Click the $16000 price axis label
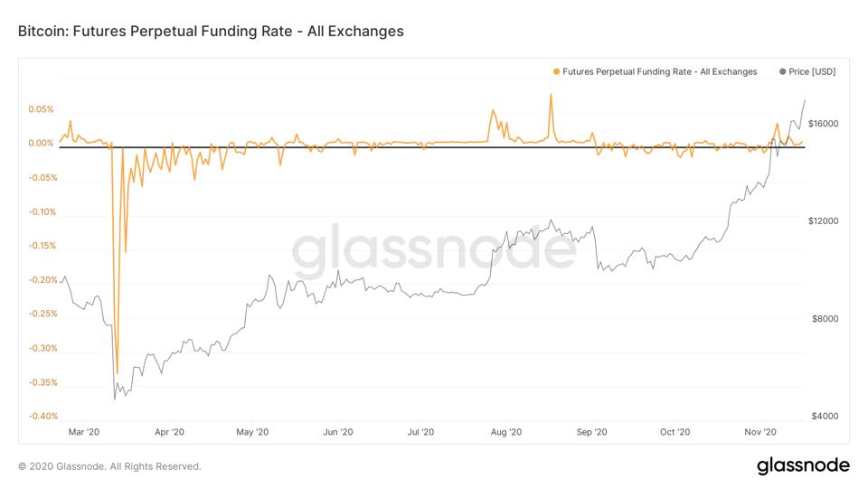 823,124
